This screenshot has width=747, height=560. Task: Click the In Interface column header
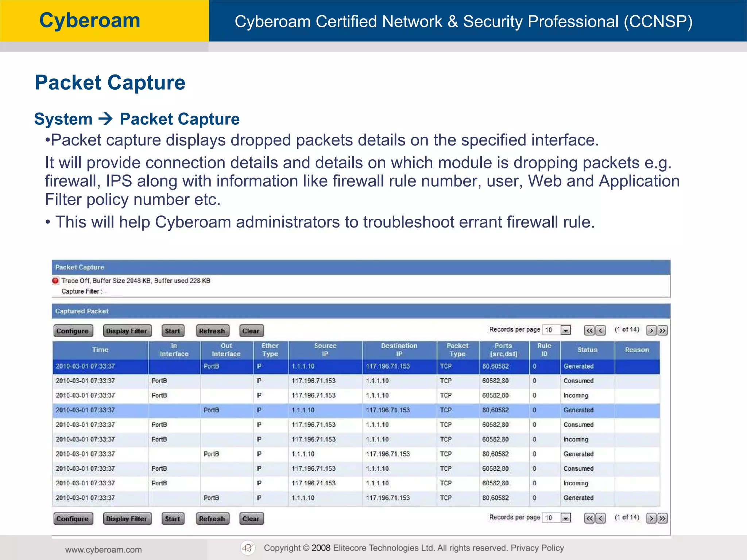point(174,350)
